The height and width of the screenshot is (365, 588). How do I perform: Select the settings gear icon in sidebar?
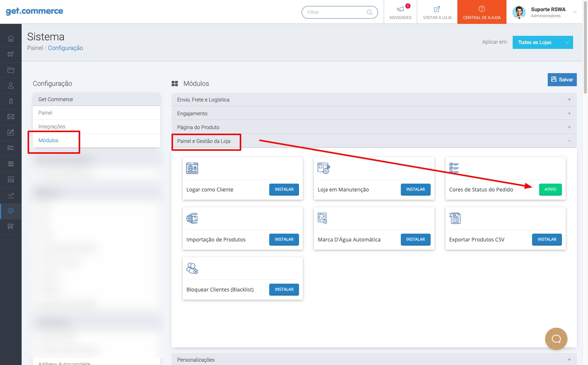coord(11,211)
